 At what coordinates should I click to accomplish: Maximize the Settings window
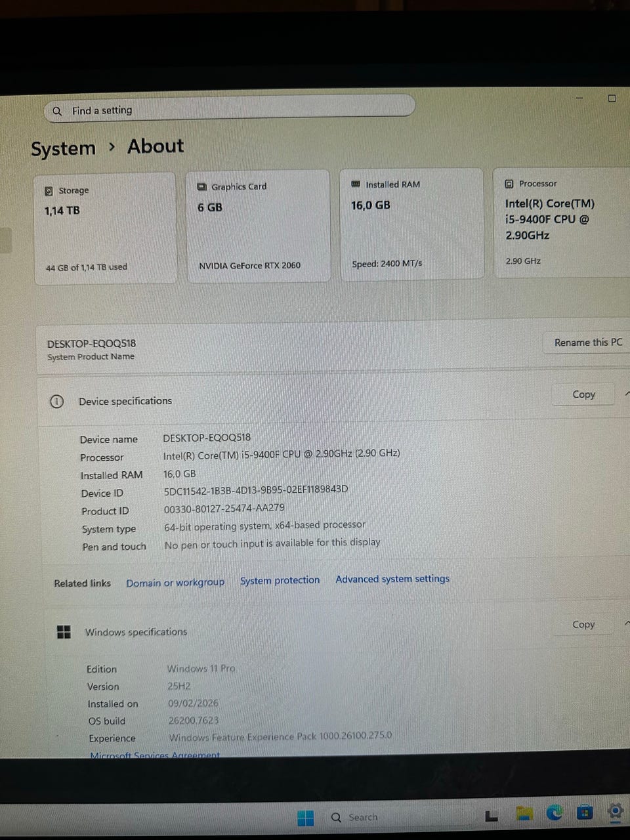(612, 98)
